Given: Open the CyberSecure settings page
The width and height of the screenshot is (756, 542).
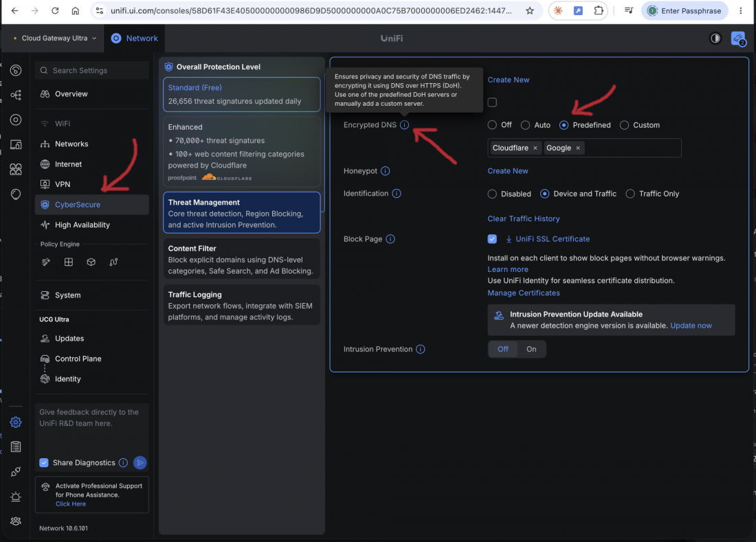Looking at the screenshot, I should [92, 205].
